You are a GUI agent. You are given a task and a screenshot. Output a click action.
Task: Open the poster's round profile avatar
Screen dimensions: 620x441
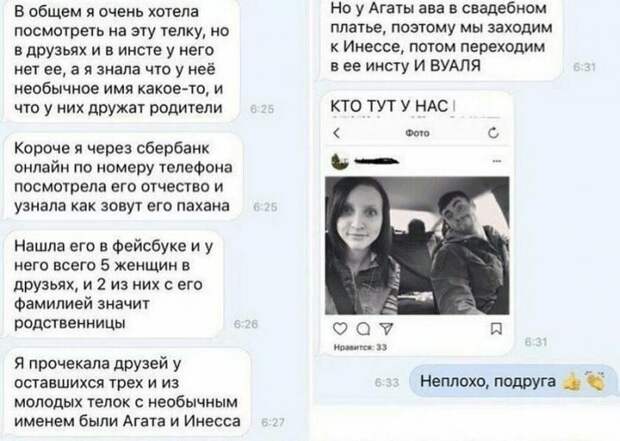(x=340, y=161)
